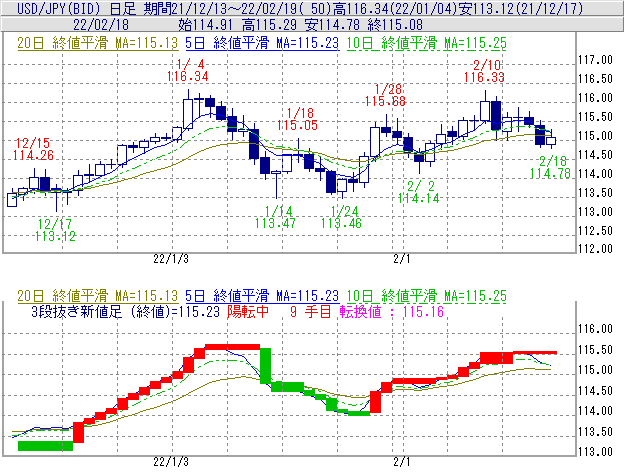The image size is (624, 475).
Task: Click the 113.00 axis label on lower chart
Action: (x=595, y=452)
